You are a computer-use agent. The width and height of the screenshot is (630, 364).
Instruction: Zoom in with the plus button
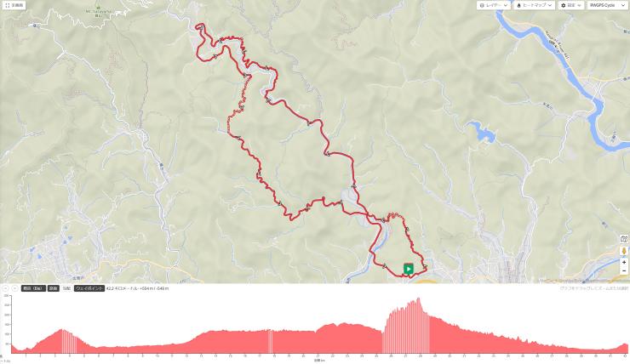click(624, 262)
